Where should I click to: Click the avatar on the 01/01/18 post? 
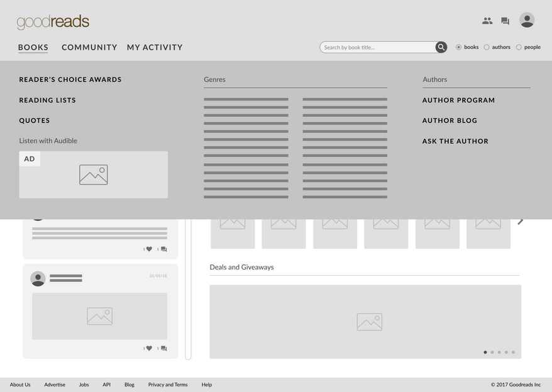click(x=38, y=279)
